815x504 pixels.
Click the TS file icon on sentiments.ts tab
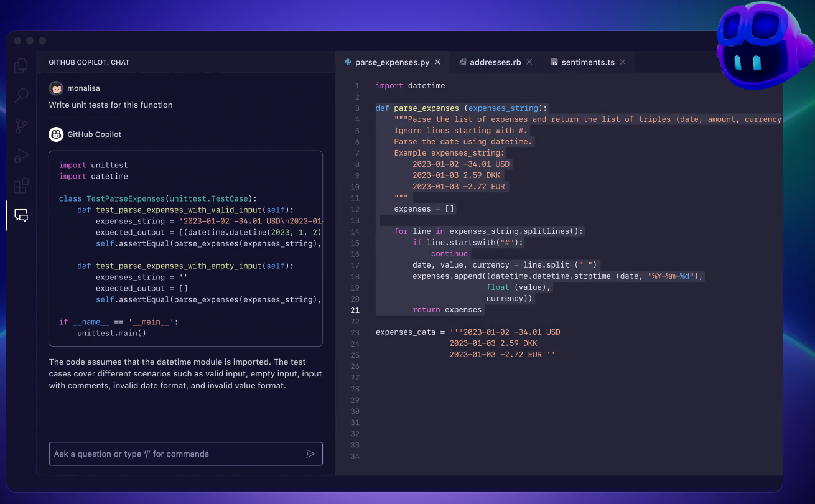click(x=554, y=62)
